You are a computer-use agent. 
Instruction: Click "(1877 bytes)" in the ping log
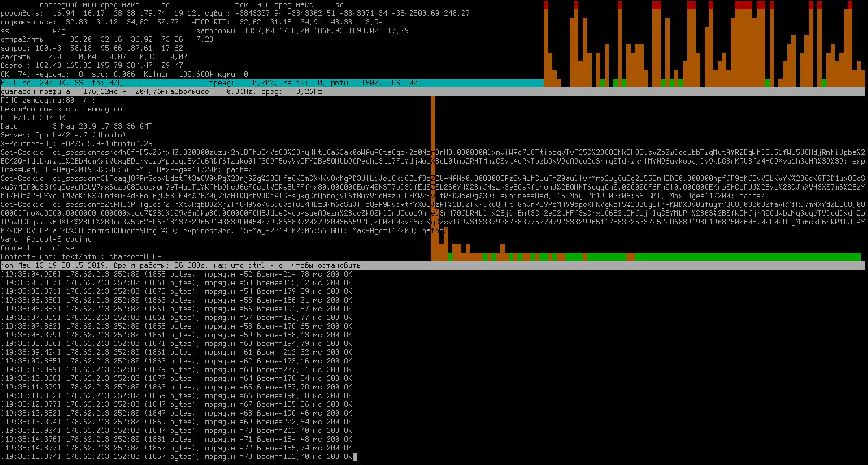click(170, 378)
